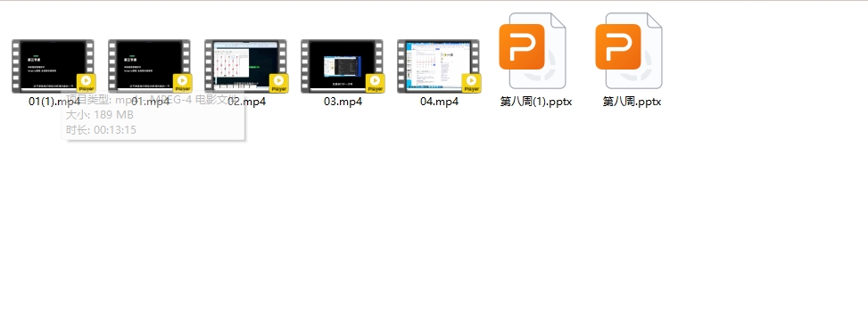Screen dimensions: 868x328
Task: Select the 第八周.pptx presentation icon
Action: (x=628, y=50)
